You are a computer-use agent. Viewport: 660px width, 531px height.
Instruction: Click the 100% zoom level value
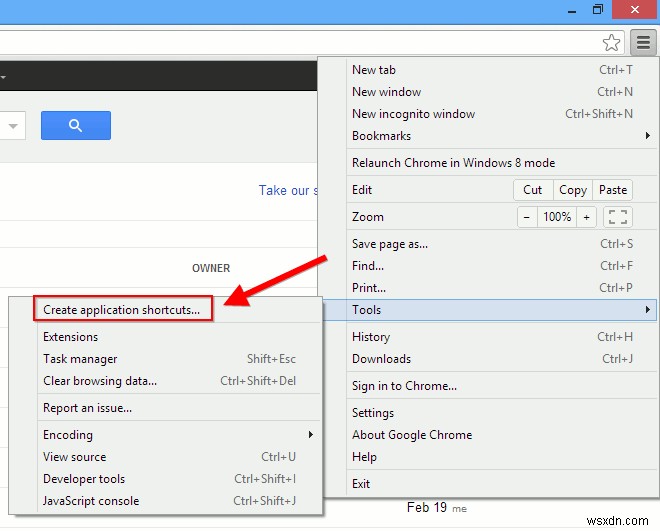(x=557, y=217)
